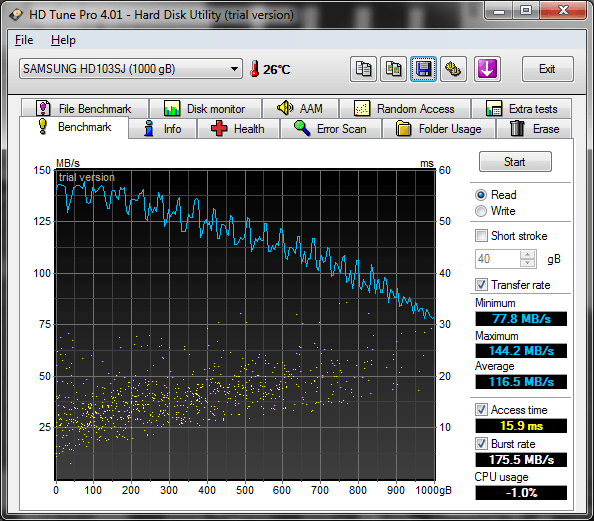Click the Exit button
594x521 pixels.
point(547,69)
